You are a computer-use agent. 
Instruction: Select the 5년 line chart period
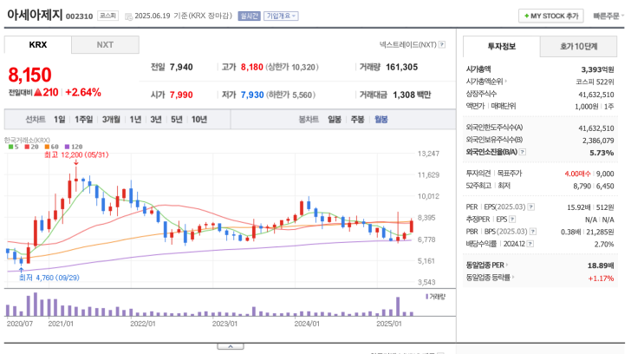(177, 119)
